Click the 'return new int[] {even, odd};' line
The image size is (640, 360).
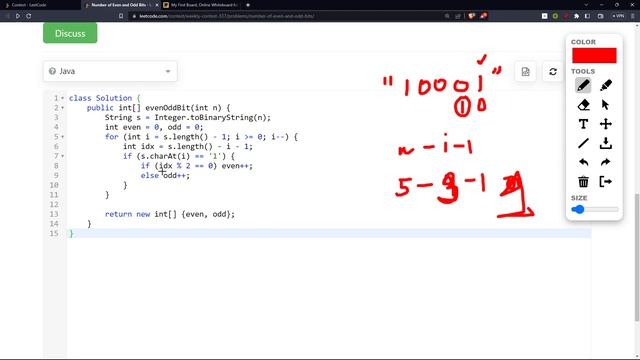(x=170, y=214)
